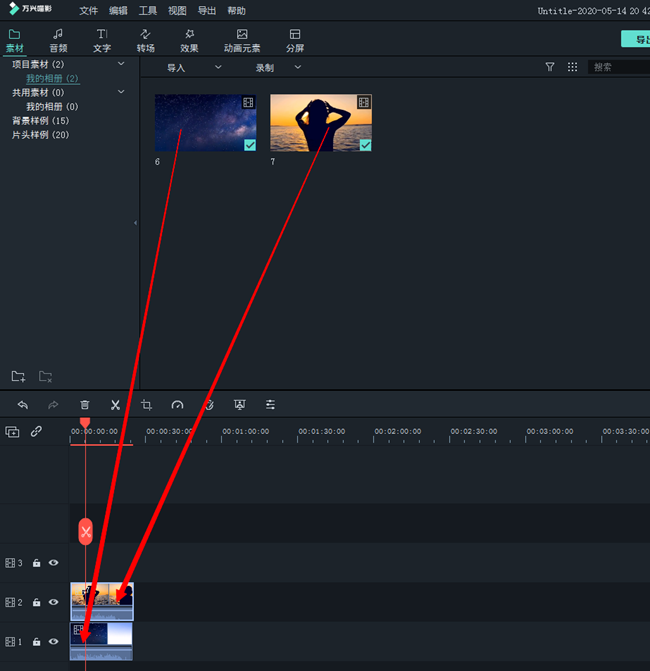This screenshot has height=671, width=650.
Task: Click the scissors split tool in the timeline toolbar
Action: 115,405
